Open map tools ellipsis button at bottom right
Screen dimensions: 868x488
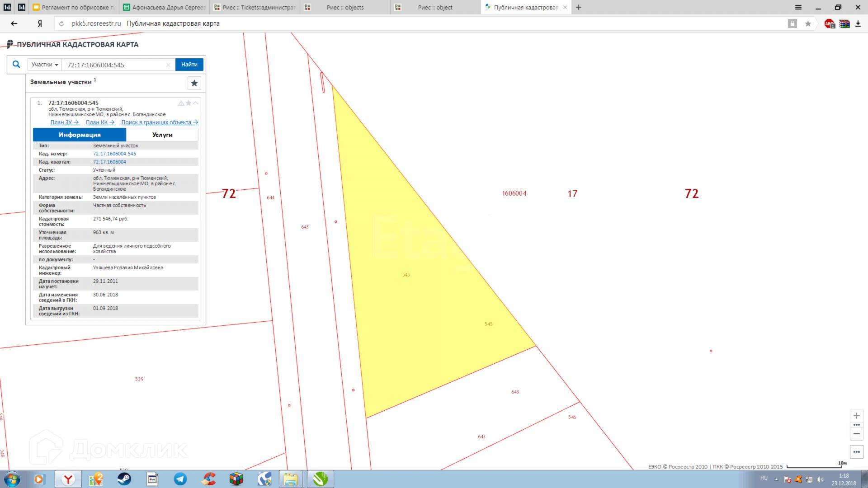pyautogui.click(x=856, y=452)
